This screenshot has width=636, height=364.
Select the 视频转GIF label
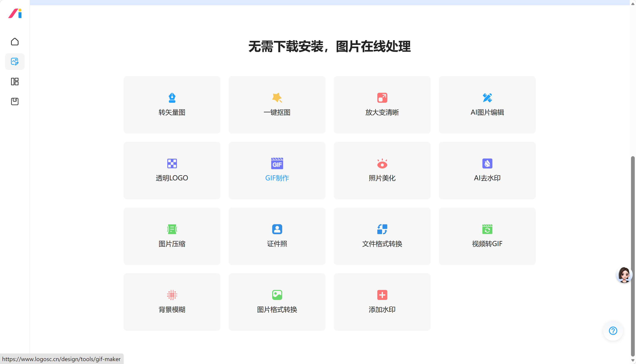tap(487, 244)
